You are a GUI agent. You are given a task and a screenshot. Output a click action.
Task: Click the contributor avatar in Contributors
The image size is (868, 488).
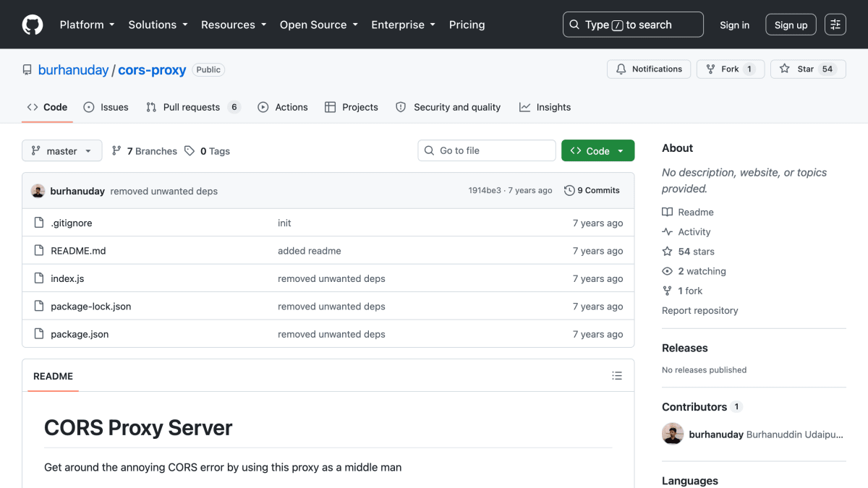pyautogui.click(x=673, y=434)
